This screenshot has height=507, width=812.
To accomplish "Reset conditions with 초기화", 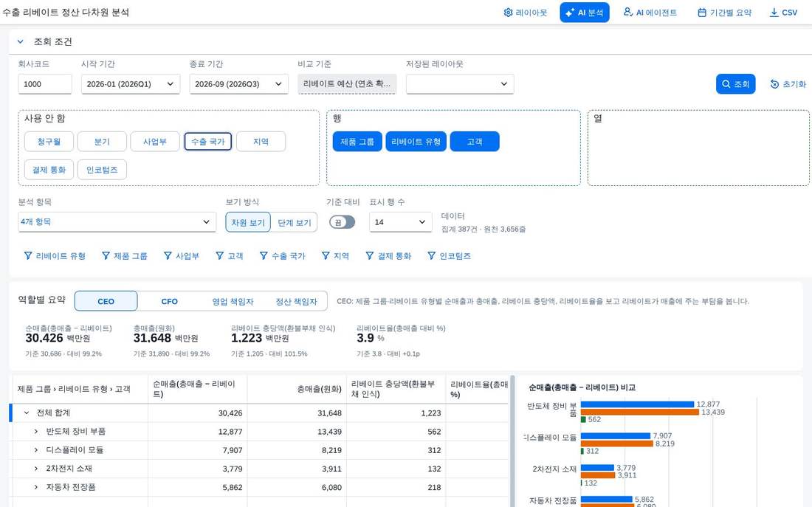I will [788, 84].
